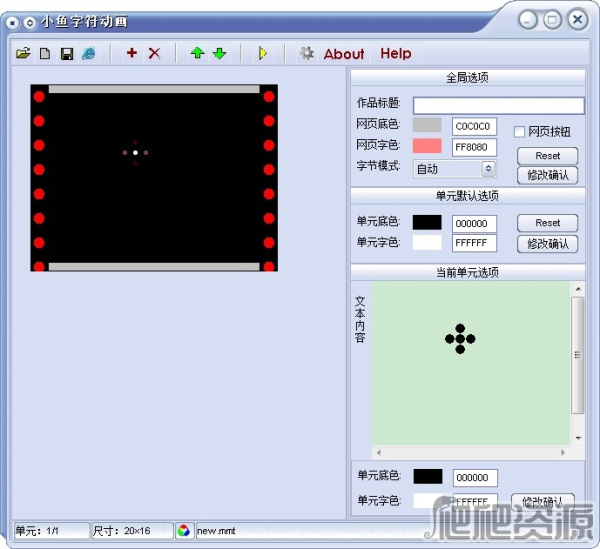
Task: Delete the unit with the red X
Action: click(x=155, y=53)
